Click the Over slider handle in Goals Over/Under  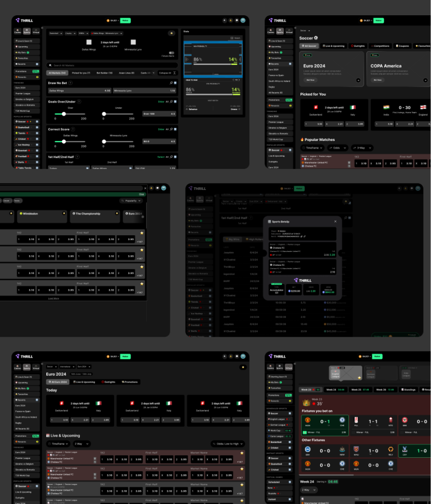(x=64, y=114)
